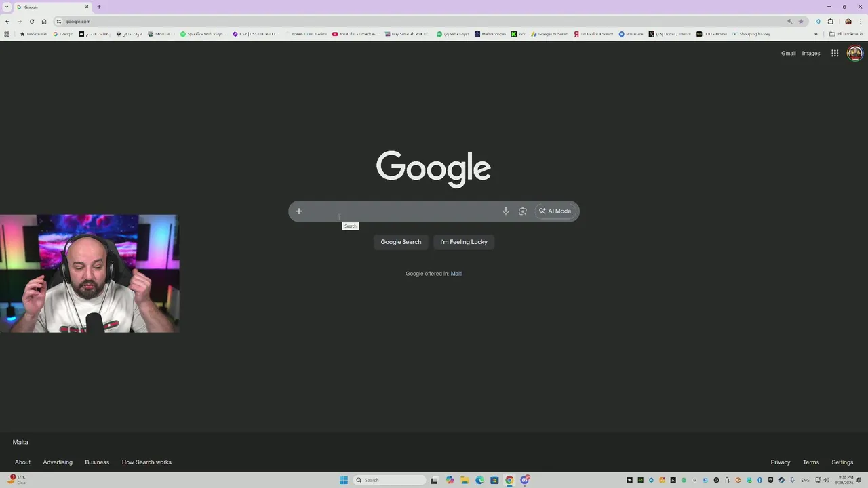The image size is (868, 488).
Task: Open the taskbar clock and date
Action: tap(844, 480)
